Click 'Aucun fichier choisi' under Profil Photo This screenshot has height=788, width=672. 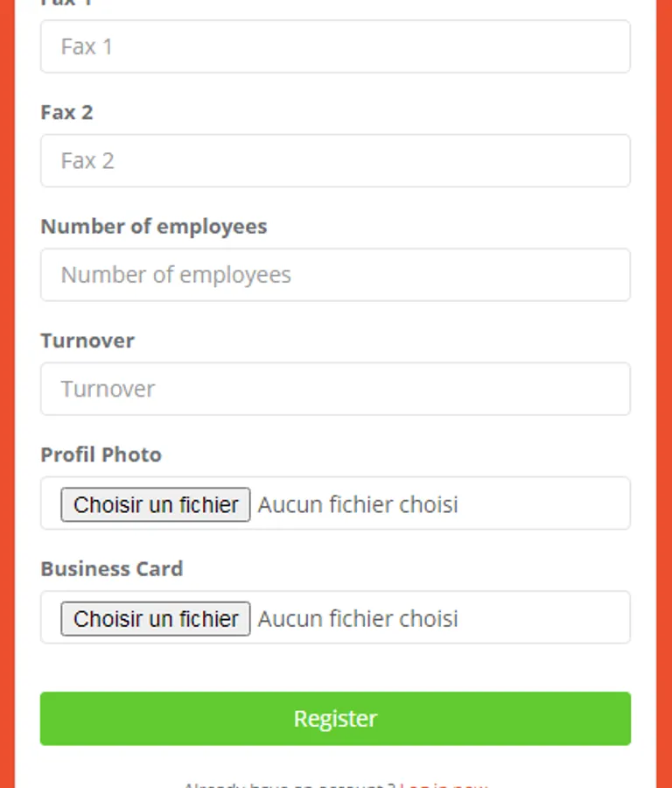click(x=358, y=504)
